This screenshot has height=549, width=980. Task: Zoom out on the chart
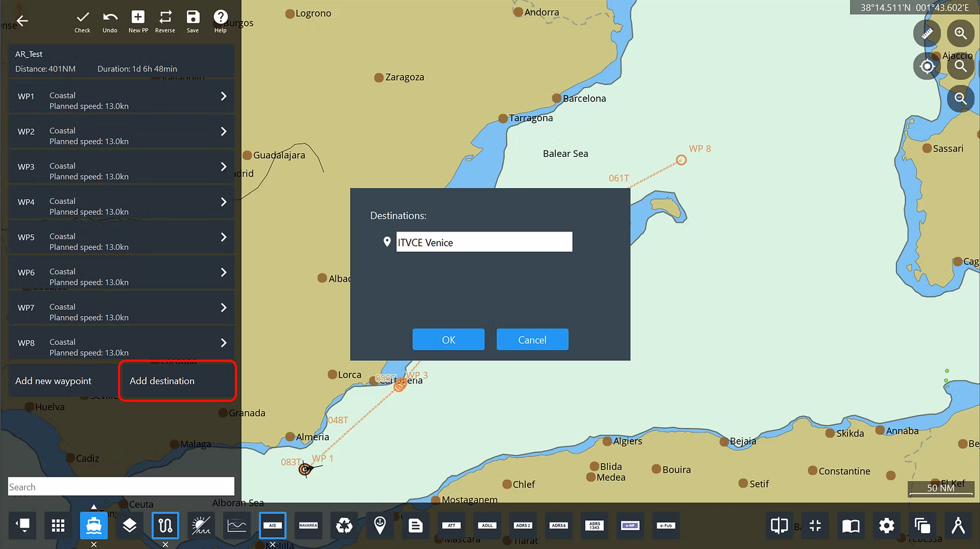(x=961, y=99)
